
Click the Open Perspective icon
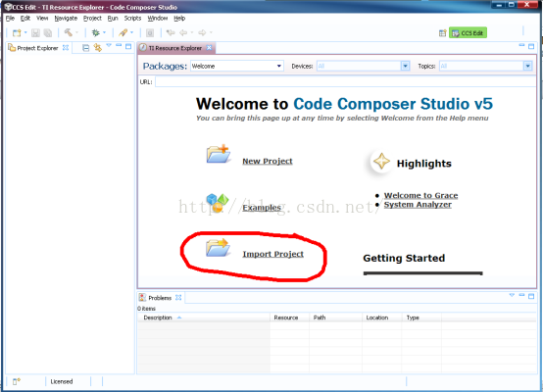pyautogui.click(x=443, y=33)
